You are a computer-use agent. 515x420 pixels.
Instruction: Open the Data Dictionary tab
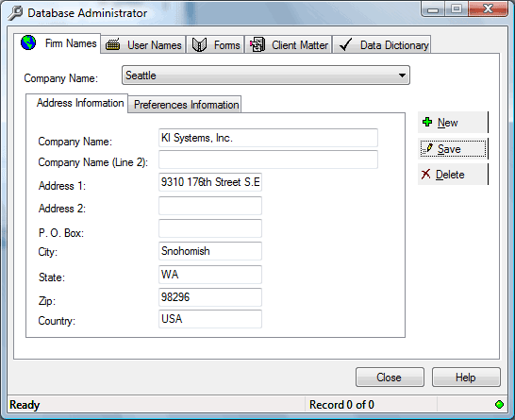[x=382, y=44]
